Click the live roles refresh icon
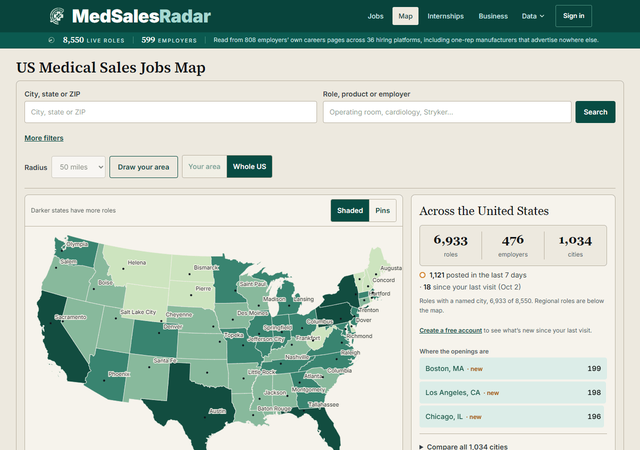This screenshot has height=450, width=640. [51, 40]
